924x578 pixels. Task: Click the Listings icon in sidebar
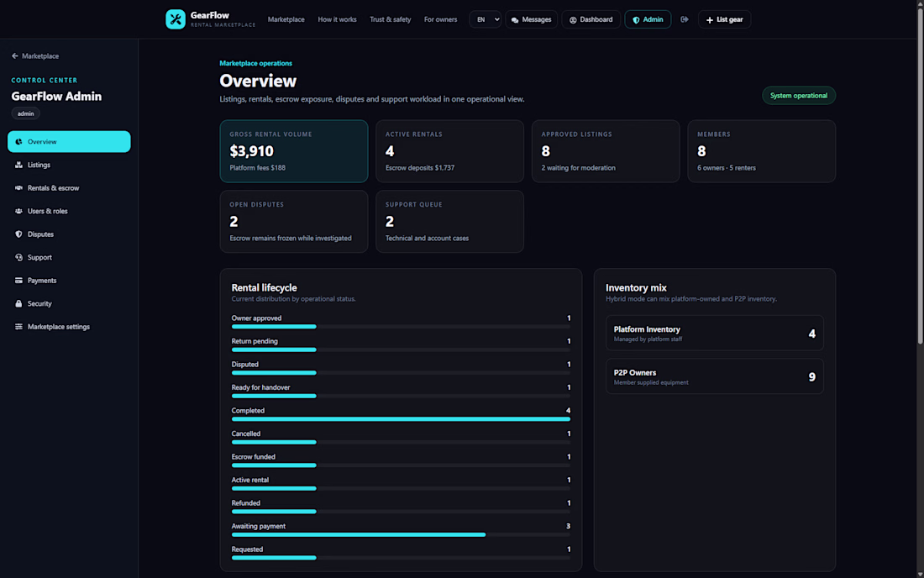(x=18, y=165)
